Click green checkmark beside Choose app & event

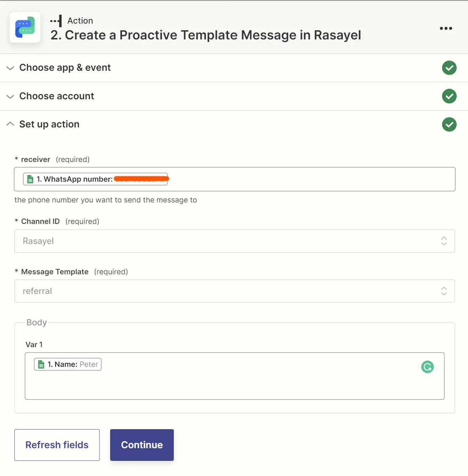(x=449, y=68)
